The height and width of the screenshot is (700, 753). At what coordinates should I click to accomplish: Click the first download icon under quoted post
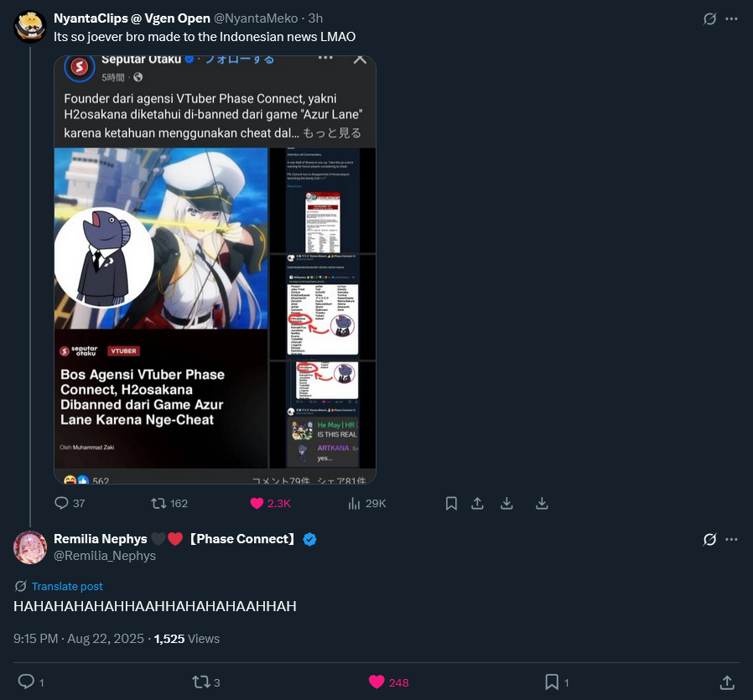[x=506, y=503]
